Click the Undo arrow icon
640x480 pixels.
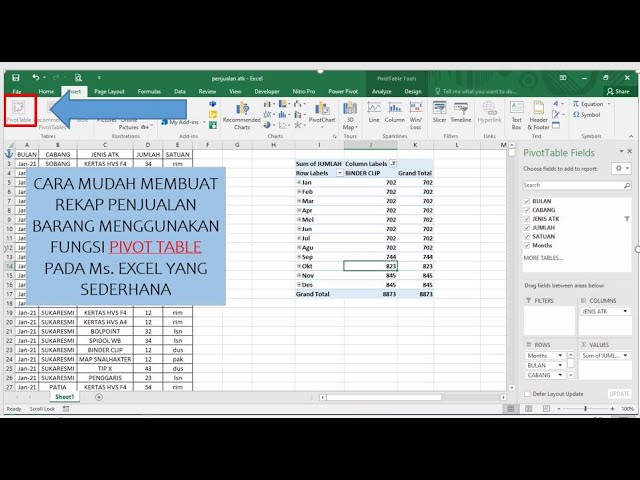(x=36, y=78)
